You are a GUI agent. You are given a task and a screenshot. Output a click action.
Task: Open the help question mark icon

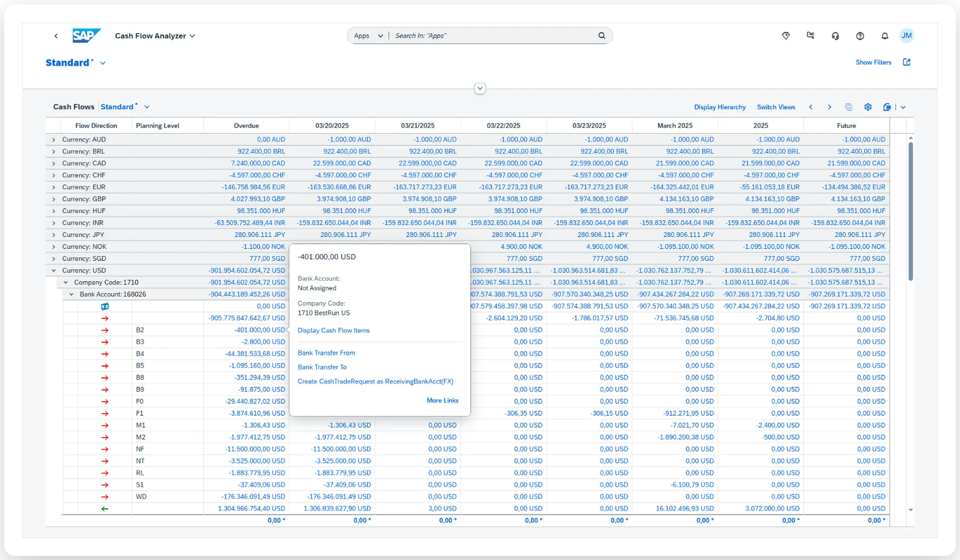pyautogui.click(x=860, y=36)
